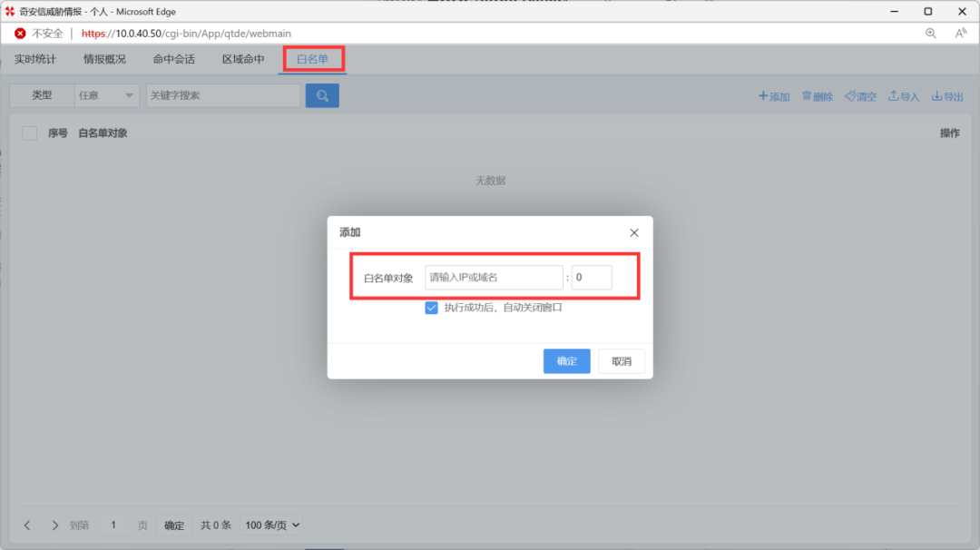
Task: Focus the port field showing 0
Action: click(592, 278)
